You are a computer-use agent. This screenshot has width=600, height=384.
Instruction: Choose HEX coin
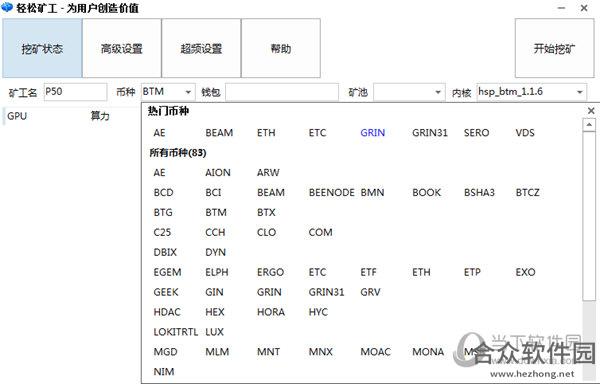pyautogui.click(x=215, y=312)
